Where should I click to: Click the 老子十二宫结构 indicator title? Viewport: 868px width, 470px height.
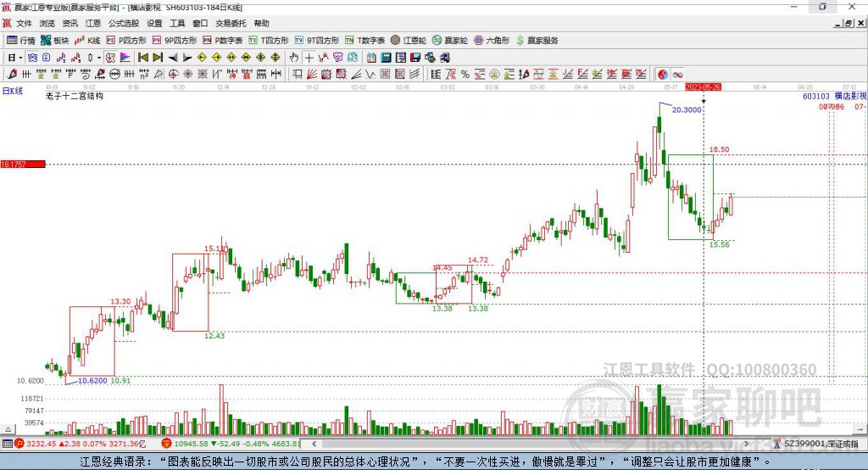coord(75,96)
